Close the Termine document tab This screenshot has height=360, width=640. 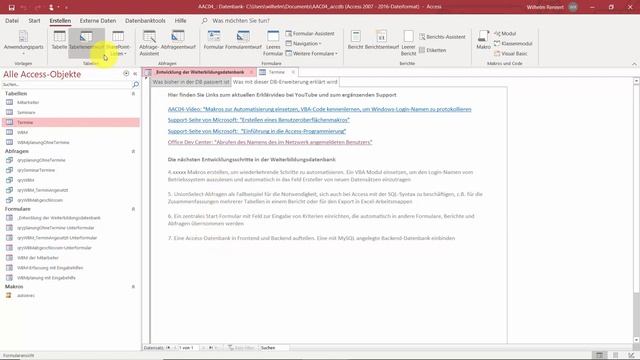pos(293,72)
